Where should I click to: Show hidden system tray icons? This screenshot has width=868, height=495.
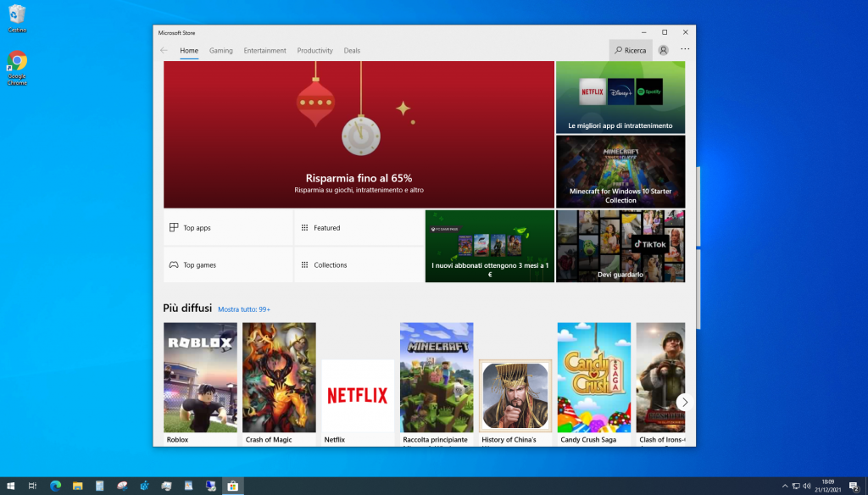point(784,486)
